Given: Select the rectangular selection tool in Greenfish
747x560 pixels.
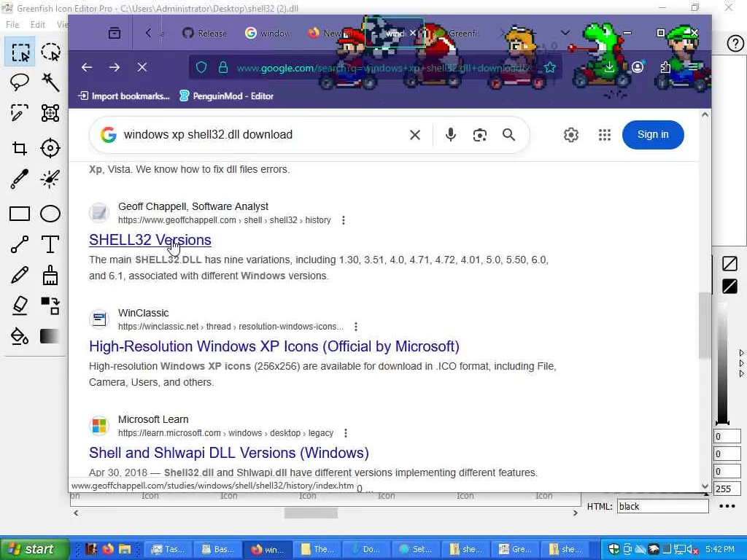Looking at the screenshot, I should (x=20, y=52).
